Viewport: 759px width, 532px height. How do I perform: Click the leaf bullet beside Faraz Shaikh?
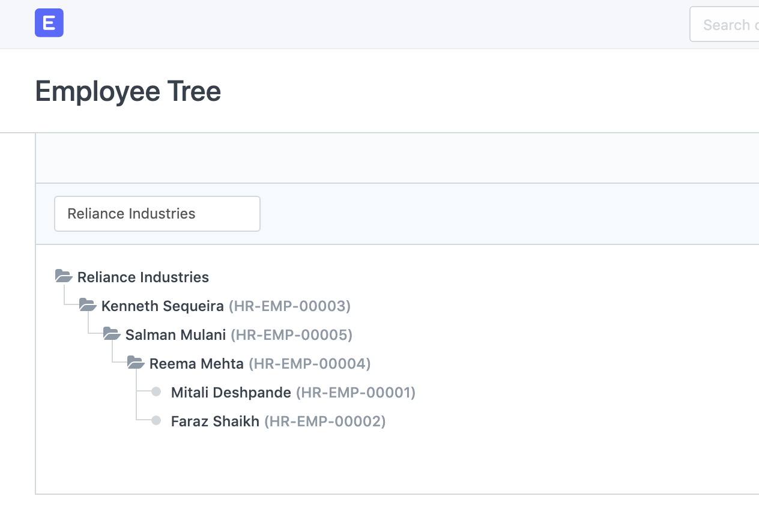click(x=156, y=421)
